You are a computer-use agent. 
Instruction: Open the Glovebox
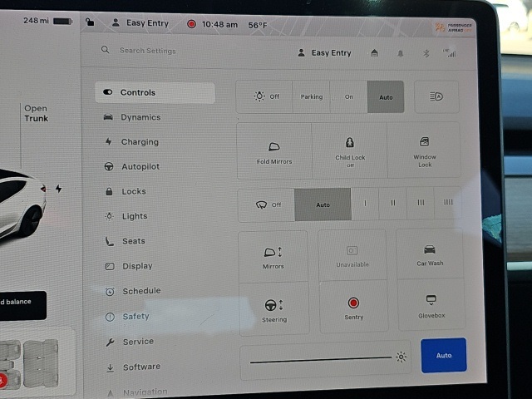click(431, 305)
